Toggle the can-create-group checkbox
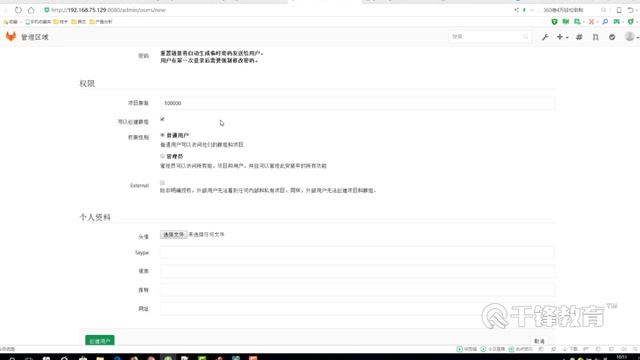This screenshot has width=640, height=360. (x=162, y=119)
